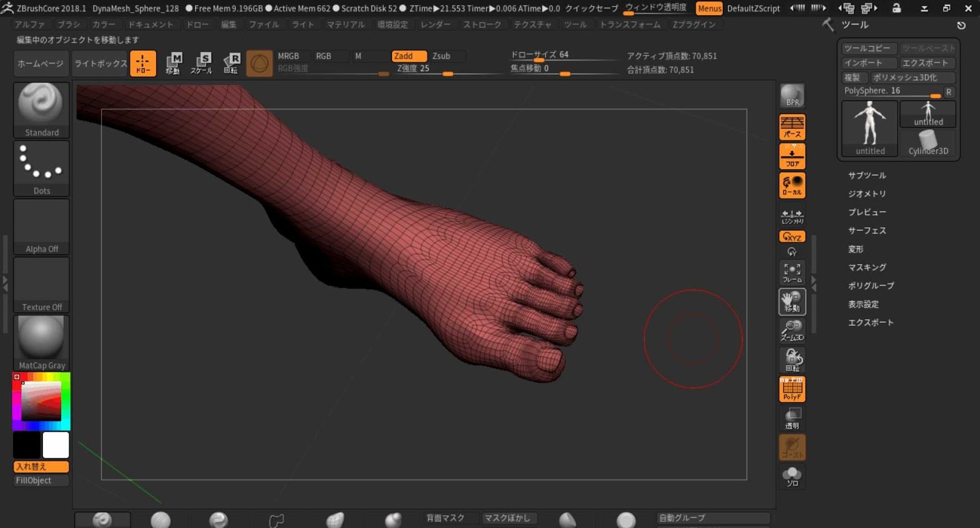
Task: Open the Dots stroke picker
Action: (x=42, y=168)
